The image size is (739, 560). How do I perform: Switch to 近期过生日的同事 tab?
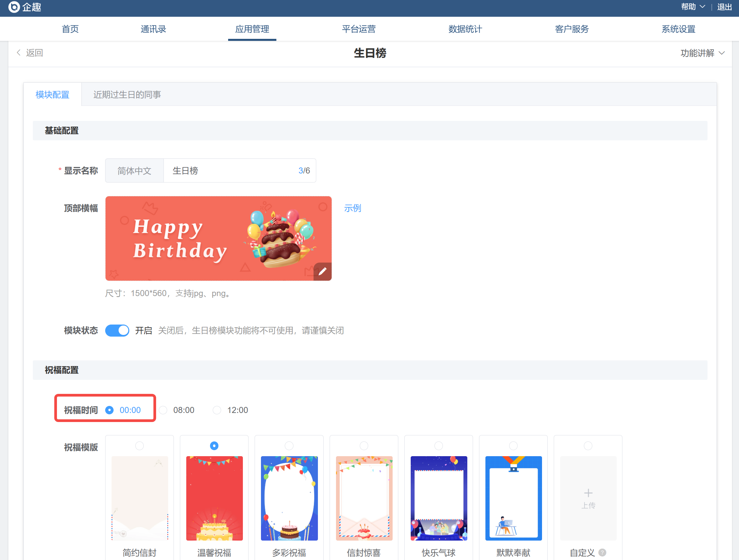127,94
